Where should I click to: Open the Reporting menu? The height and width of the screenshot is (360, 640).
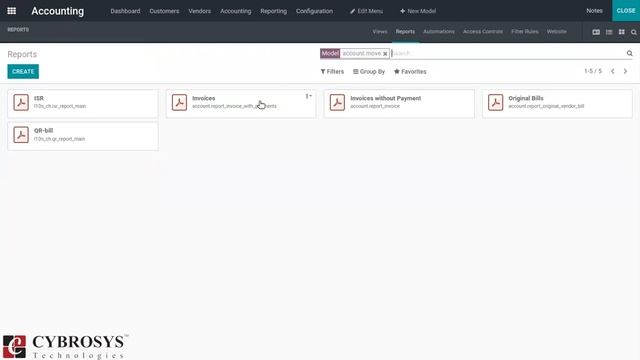point(273,11)
